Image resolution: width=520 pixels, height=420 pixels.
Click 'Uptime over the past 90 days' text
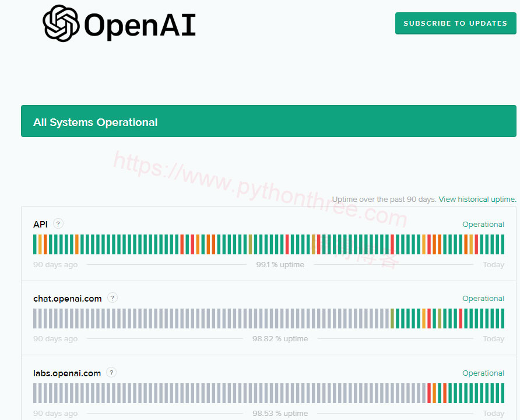pyautogui.click(x=384, y=199)
